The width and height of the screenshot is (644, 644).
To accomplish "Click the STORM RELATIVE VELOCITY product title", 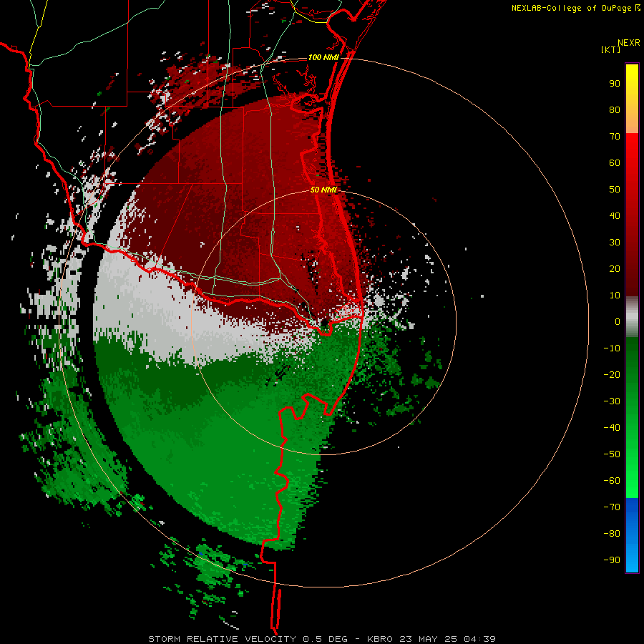I will tap(222, 639).
